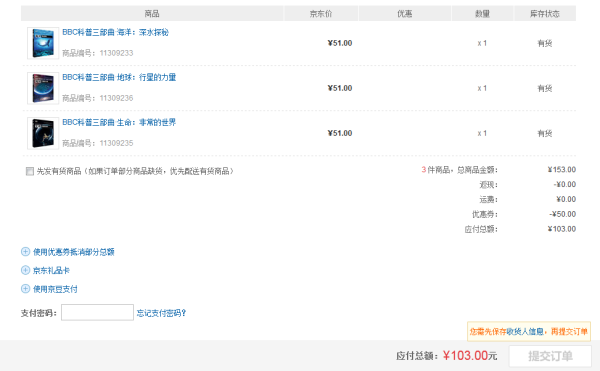Image resolution: width=600 pixels, height=371 pixels.
Task: Focus the 支付密码 input field
Action: tap(97, 312)
